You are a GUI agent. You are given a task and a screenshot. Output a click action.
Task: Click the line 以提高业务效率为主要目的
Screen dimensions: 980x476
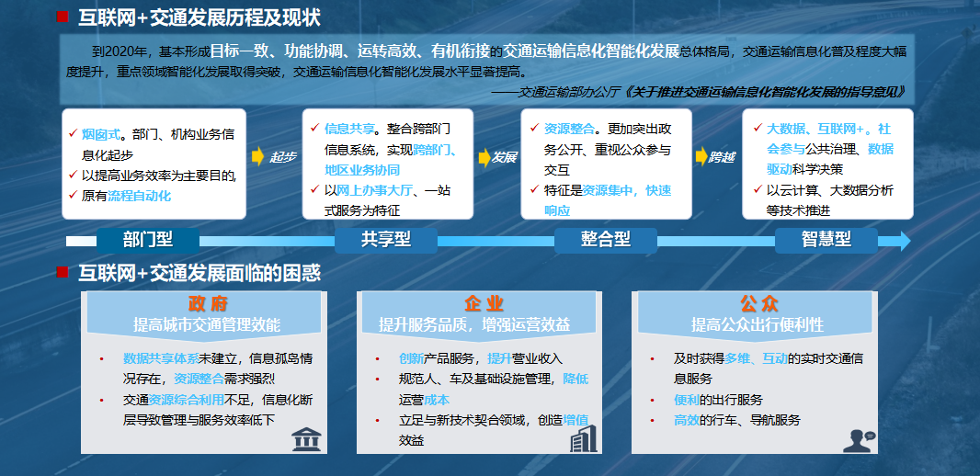click(159, 176)
